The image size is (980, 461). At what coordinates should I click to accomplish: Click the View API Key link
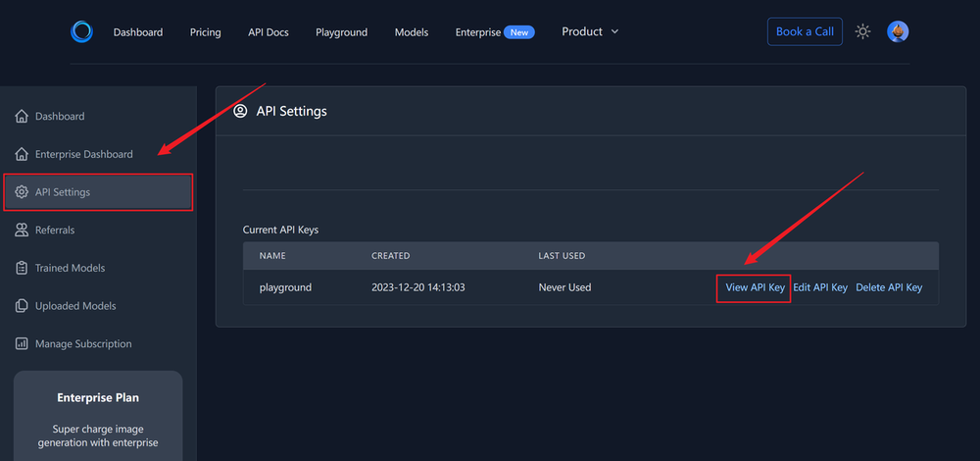[755, 287]
